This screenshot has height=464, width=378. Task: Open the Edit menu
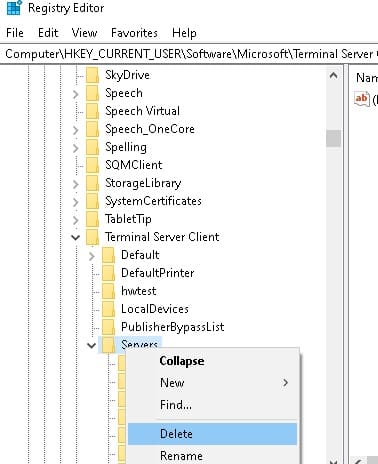tap(48, 33)
